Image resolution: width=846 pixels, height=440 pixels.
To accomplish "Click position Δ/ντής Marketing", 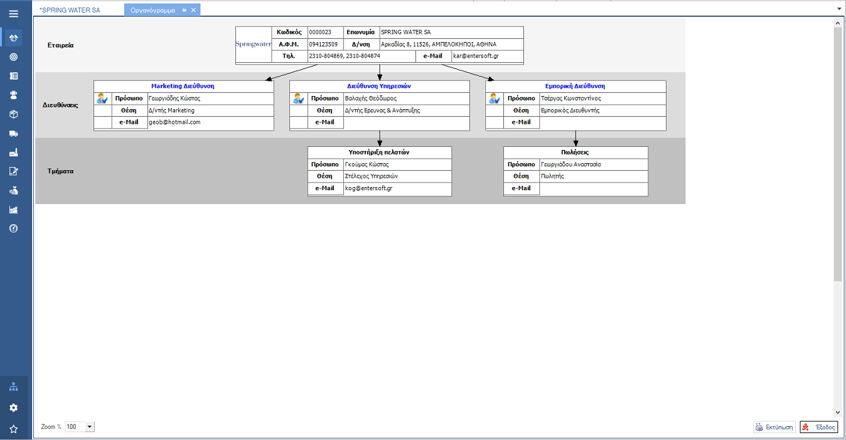I will [x=172, y=111].
